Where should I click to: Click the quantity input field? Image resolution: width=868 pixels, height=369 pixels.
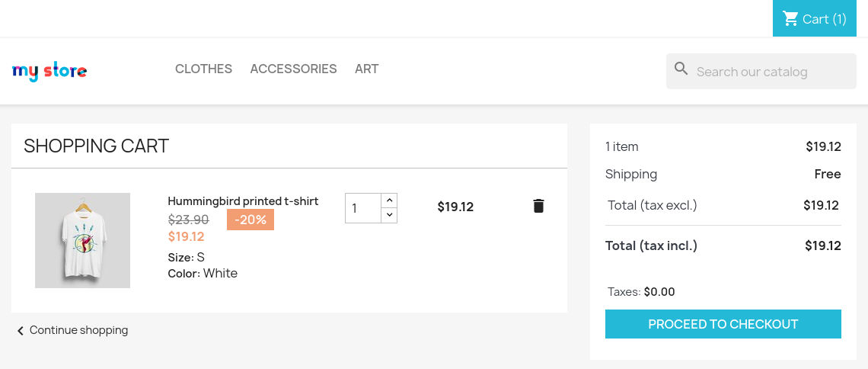click(363, 208)
